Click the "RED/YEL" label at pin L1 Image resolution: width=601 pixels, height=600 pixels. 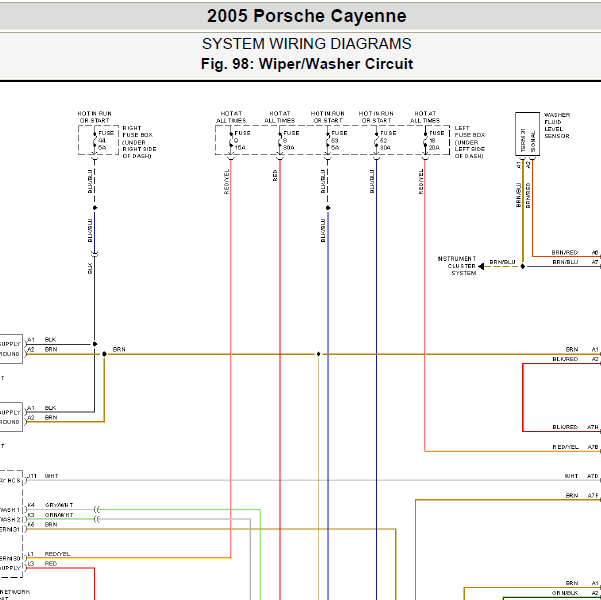[x=57, y=554]
